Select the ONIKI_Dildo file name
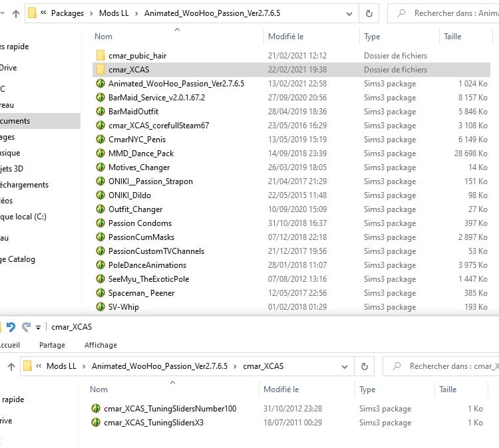The height and width of the screenshot is (448, 499). [130, 195]
